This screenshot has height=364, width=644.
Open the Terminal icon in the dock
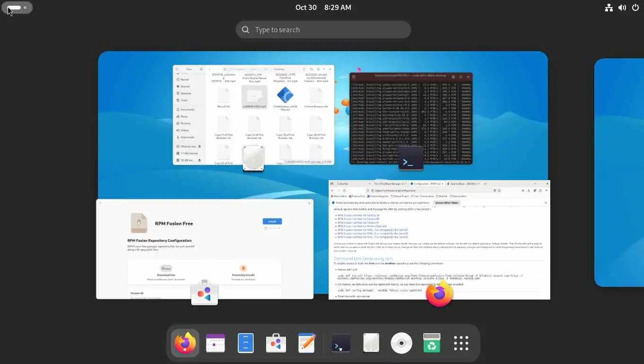[x=341, y=343]
